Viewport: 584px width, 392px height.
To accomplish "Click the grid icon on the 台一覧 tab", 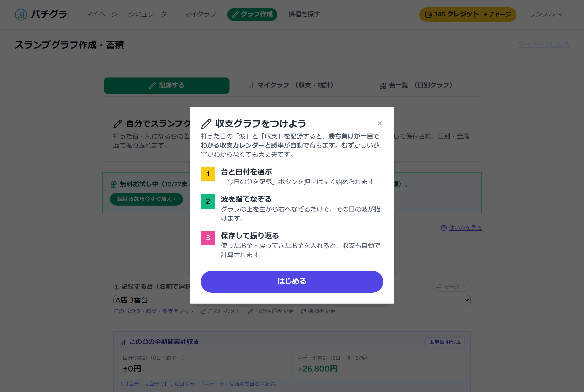I will coord(383,86).
